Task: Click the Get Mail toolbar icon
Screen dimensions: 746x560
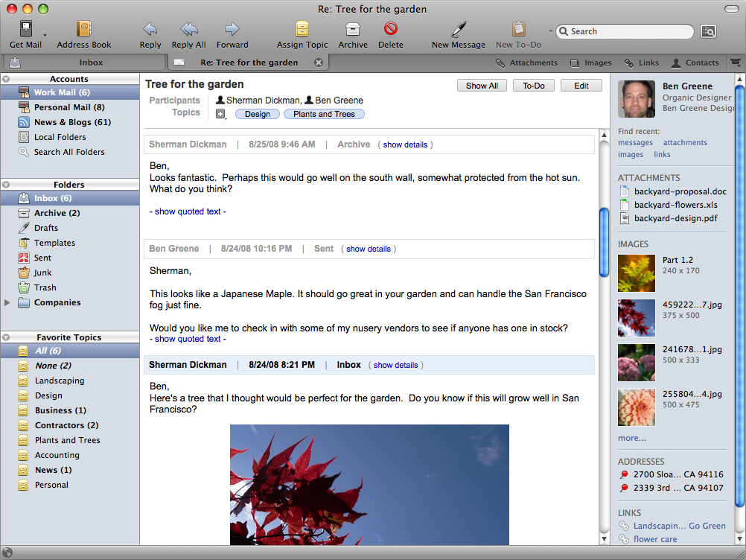Action: point(26,29)
